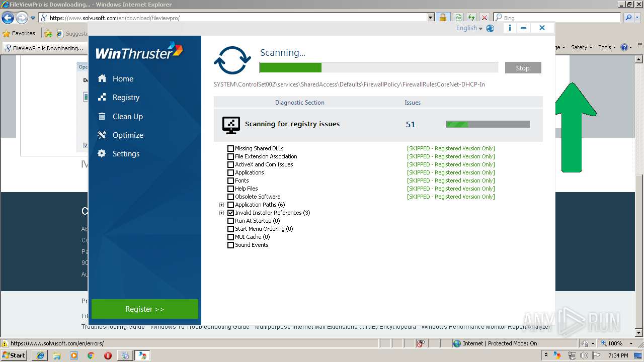Click the Internet Explorer Back button

[x=8, y=18]
